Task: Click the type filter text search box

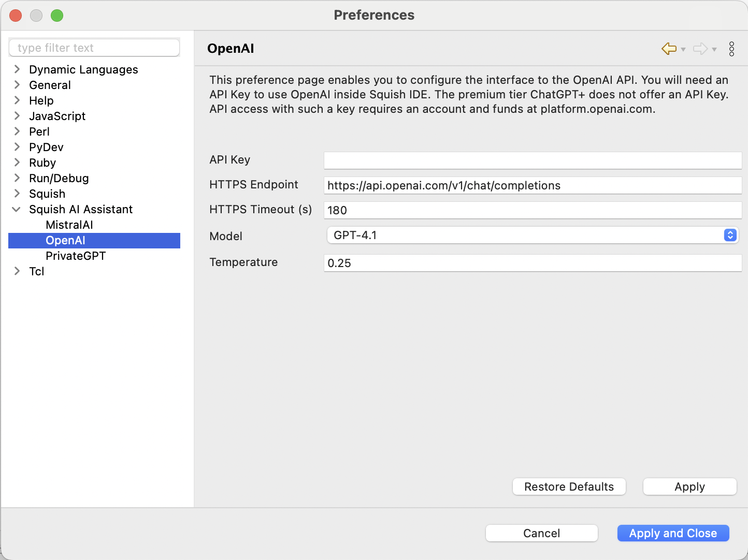Action: pyautogui.click(x=94, y=48)
